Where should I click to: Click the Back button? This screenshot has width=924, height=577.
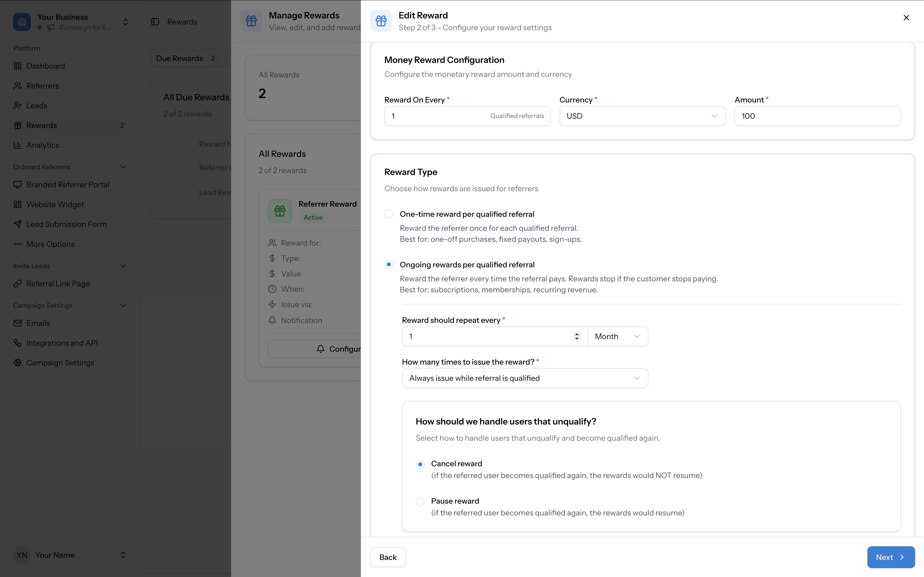387,557
